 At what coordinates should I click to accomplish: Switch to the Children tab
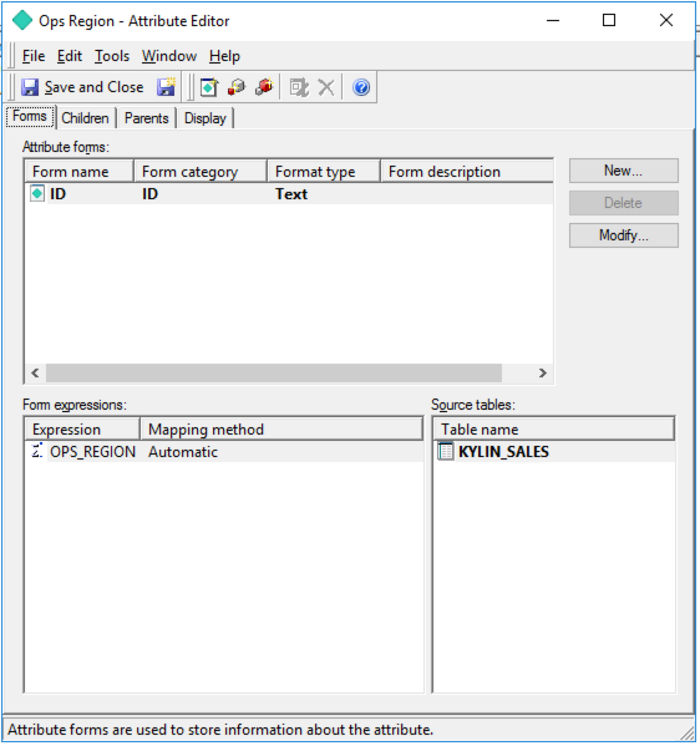[x=85, y=118]
